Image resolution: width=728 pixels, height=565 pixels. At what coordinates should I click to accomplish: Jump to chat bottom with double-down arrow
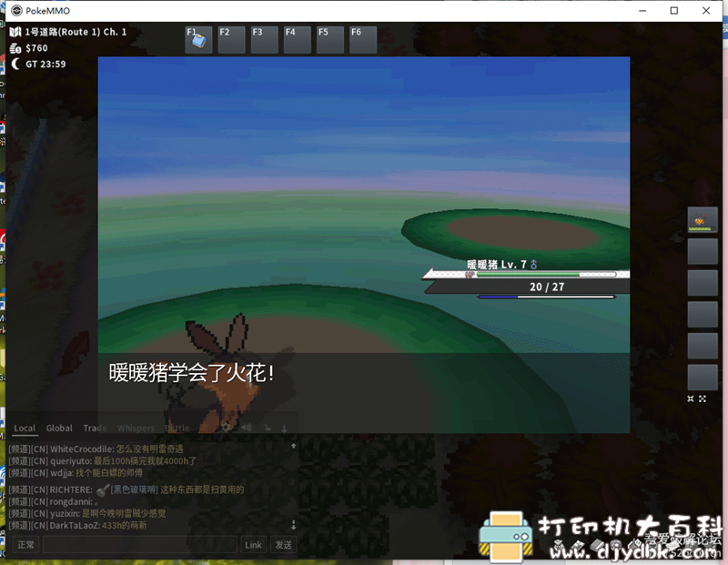pos(293,525)
